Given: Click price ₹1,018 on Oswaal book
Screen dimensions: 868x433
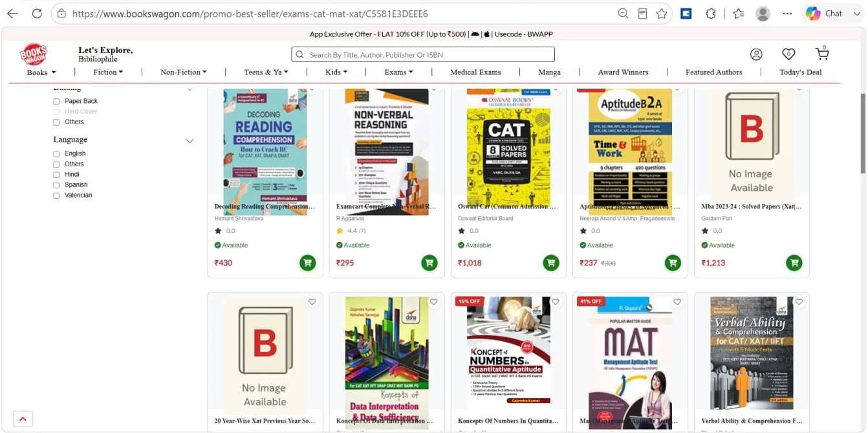Looking at the screenshot, I should tap(470, 263).
